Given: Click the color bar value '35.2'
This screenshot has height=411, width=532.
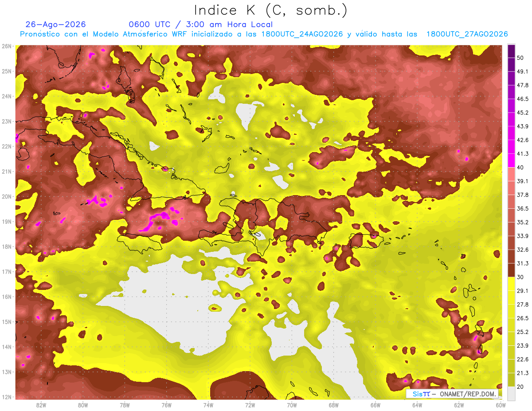Looking at the screenshot, I should (523, 222).
